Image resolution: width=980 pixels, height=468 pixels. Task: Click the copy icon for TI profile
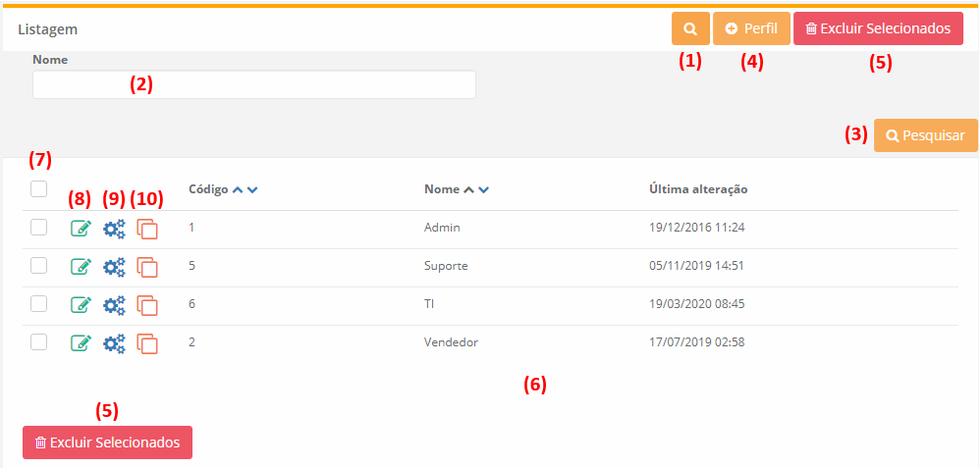pos(147,305)
